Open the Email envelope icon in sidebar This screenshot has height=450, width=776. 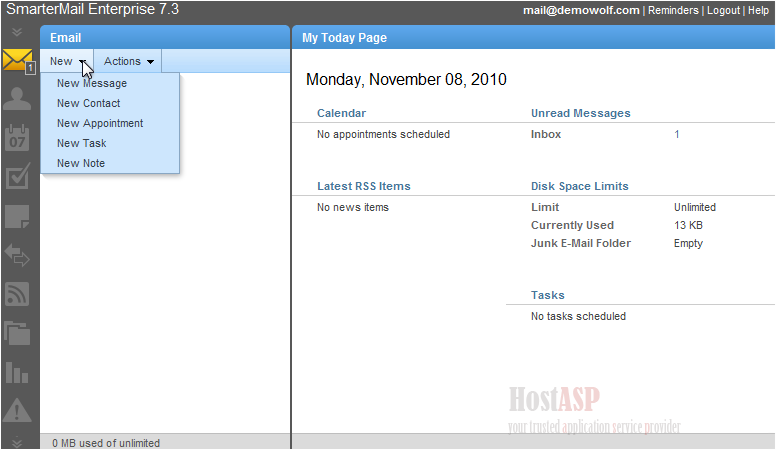[17, 60]
